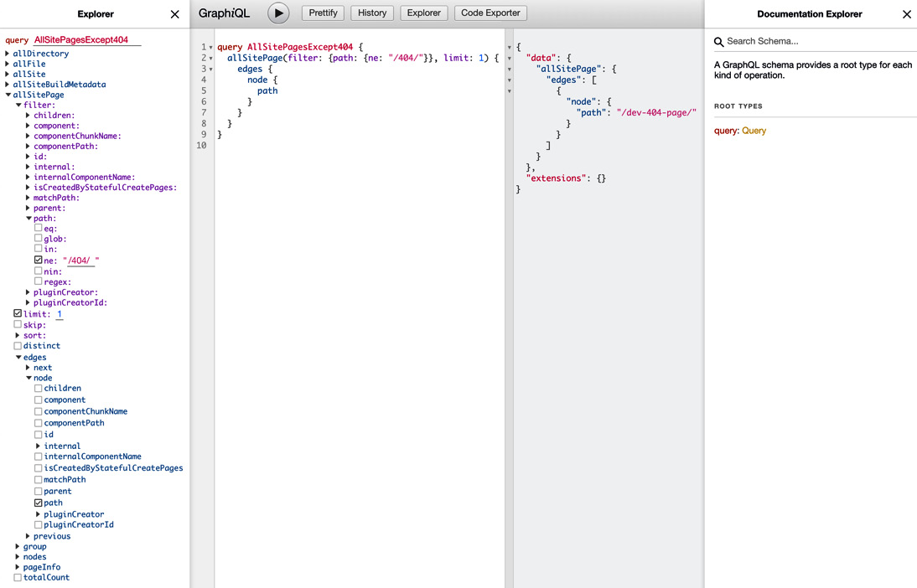
Task: Open the Query root type documentation link
Action: (x=752, y=131)
